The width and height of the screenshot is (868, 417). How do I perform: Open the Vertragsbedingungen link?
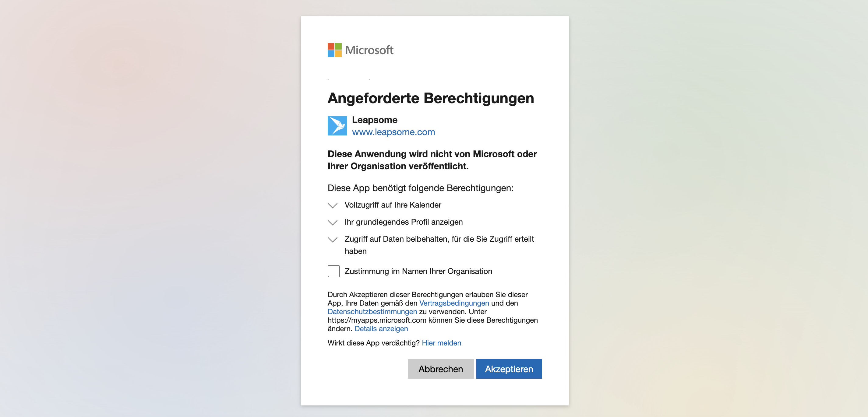pyautogui.click(x=454, y=303)
